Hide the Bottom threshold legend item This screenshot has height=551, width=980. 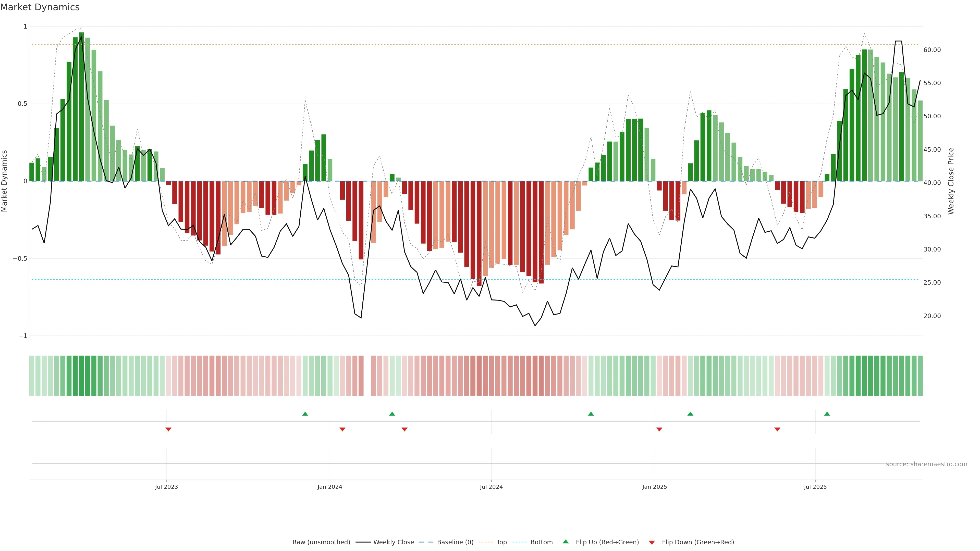(541, 542)
